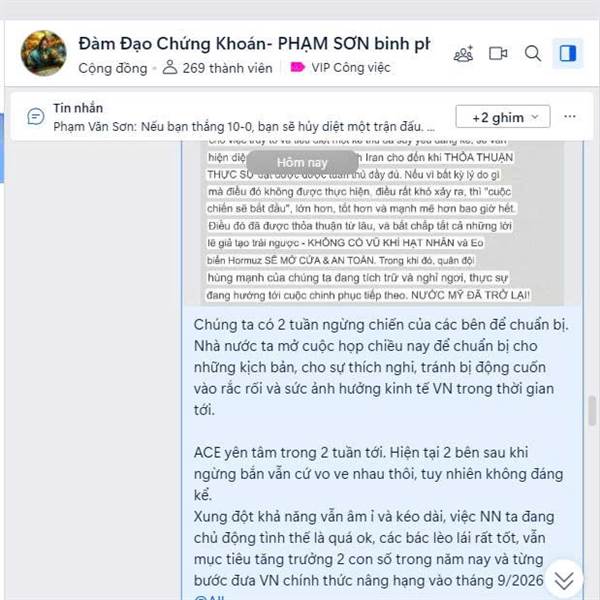Viewport: 600px width, 600px height.
Task: Click the member count person icon
Action: pos(170,67)
